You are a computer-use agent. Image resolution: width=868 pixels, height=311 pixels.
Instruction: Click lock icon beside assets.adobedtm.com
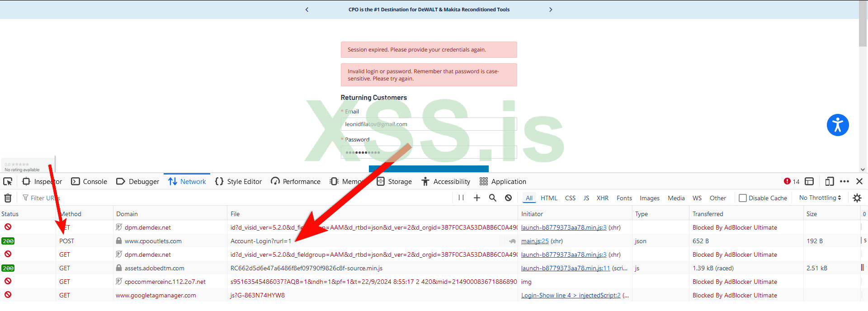click(119, 268)
